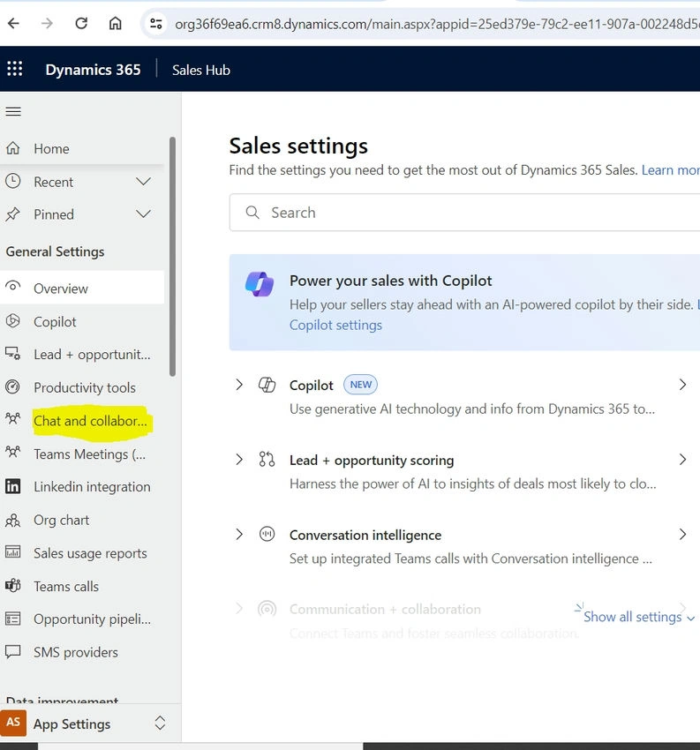Screen dimensions: 700x750
Task: Expand the Recent section chevron
Action: [143, 182]
